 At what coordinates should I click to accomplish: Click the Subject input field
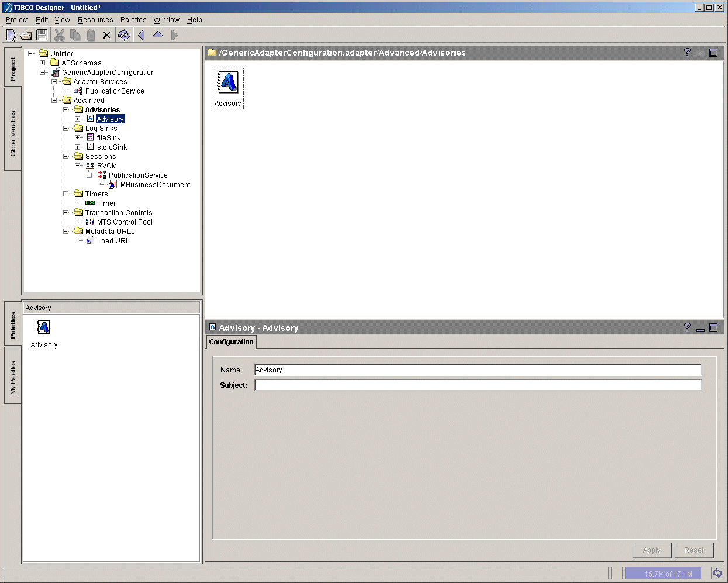pos(478,385)
